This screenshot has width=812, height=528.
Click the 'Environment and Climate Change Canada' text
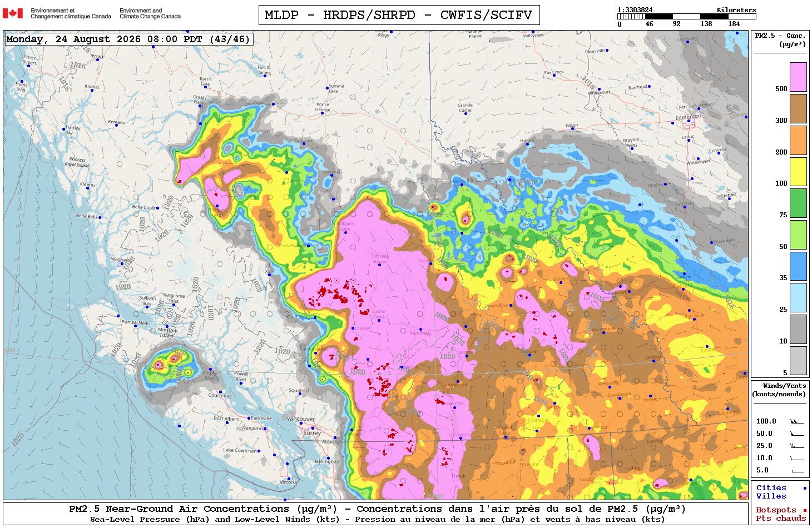click(x=150, y=13)
